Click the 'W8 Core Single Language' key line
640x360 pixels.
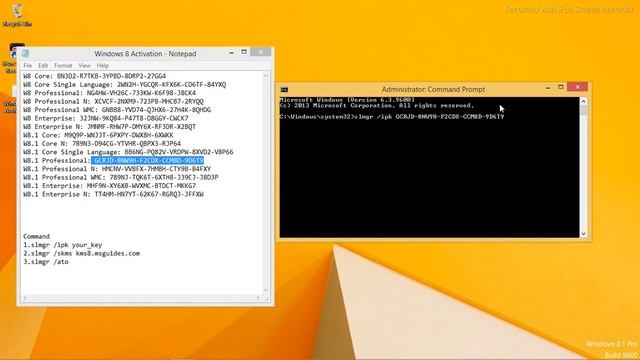[x=124, y=84]
